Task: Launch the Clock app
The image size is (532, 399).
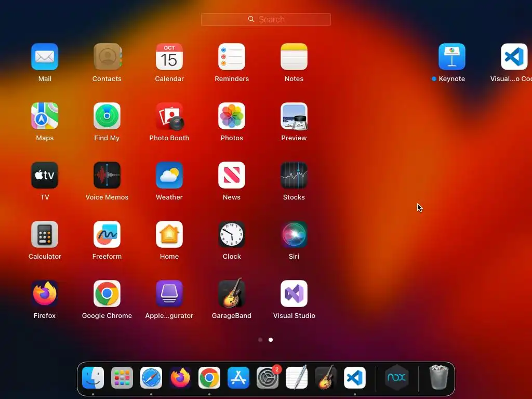Action: tap(232, 234)
